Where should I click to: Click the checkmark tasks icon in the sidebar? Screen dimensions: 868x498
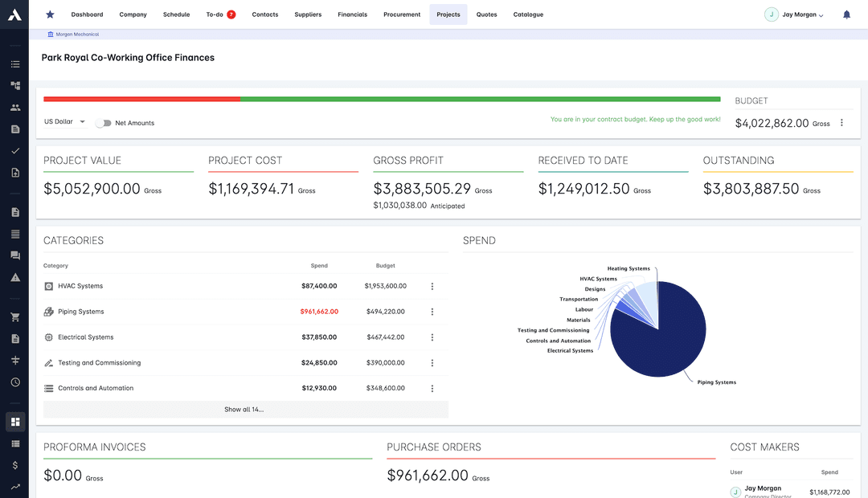pyautogui.click(x=14, y=151)
